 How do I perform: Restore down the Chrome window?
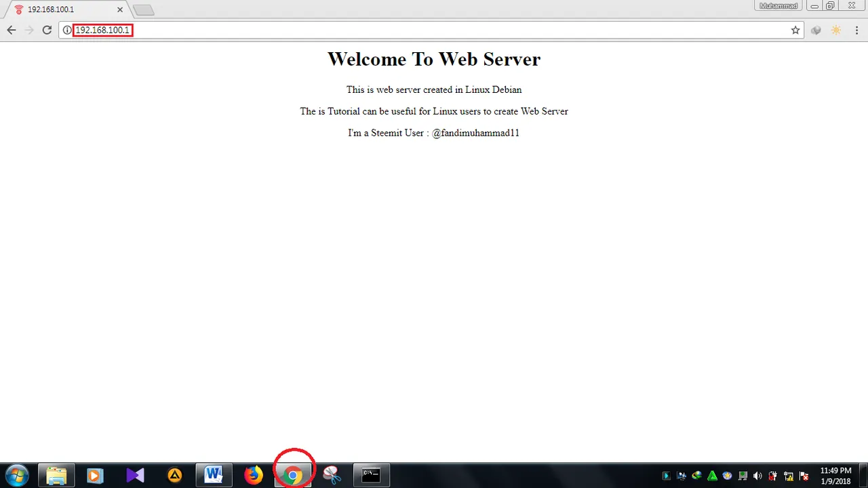[830, 6]
